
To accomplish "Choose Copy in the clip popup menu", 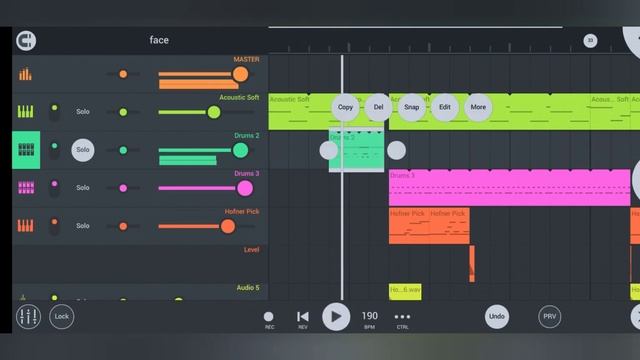I will point(345,107).
